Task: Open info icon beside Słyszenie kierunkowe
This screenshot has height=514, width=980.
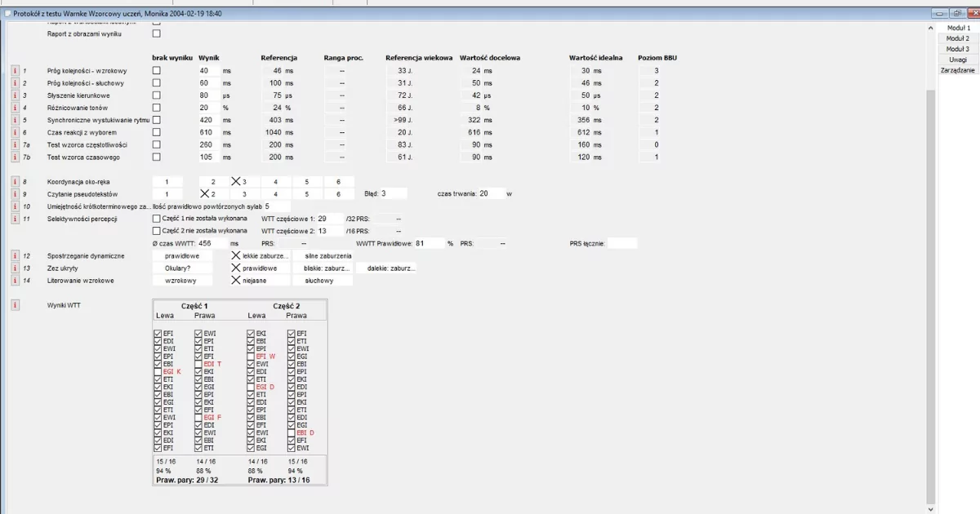Action: click(x=14, y=96)
